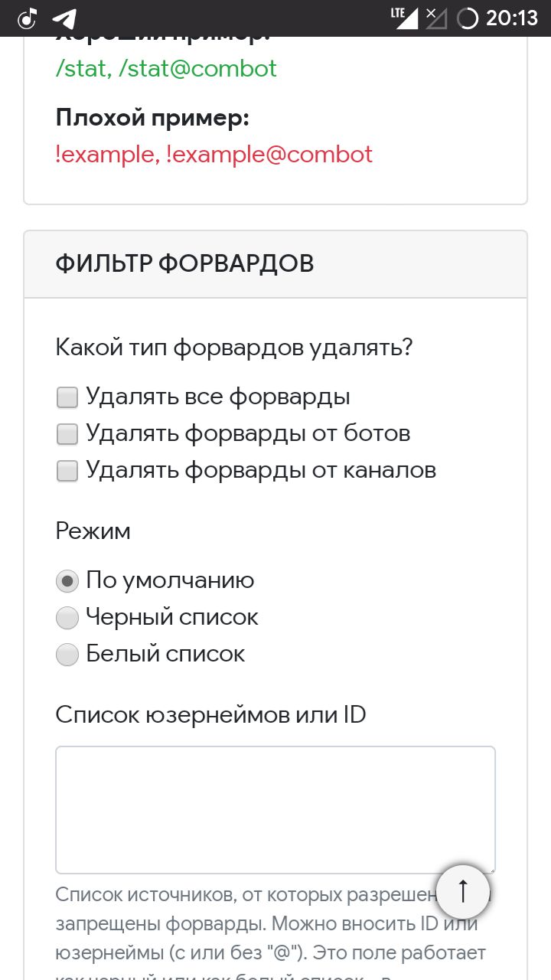Focus the usernames or ID list text area
The image size is (551, 980).
(x=275, y=809)
